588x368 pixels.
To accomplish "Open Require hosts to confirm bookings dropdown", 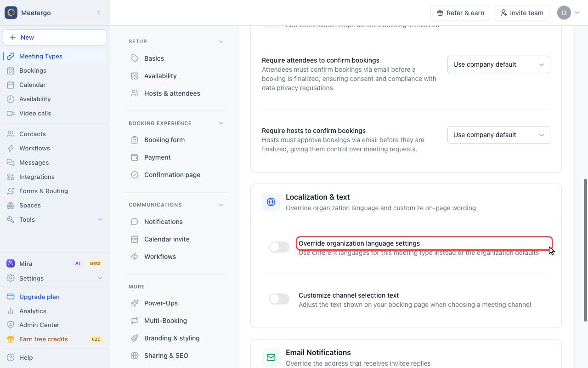I will [499, 135].
